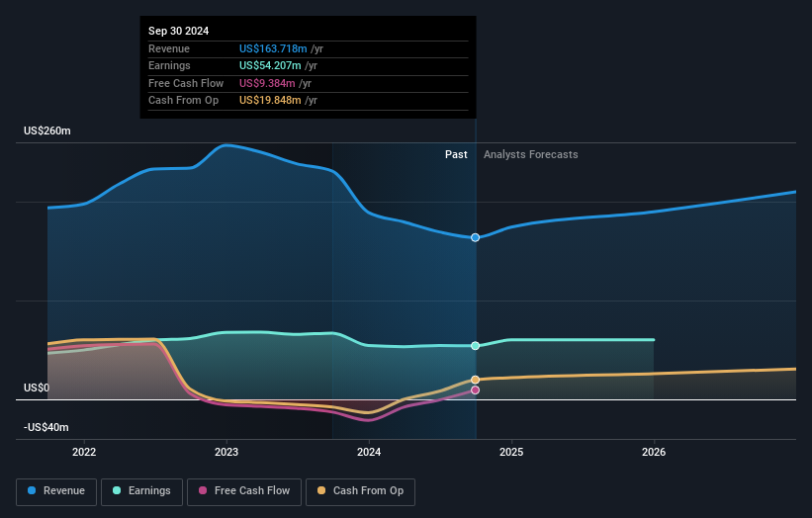
Task: Click the 2026 x-axis label
Action: click(654, 452)
